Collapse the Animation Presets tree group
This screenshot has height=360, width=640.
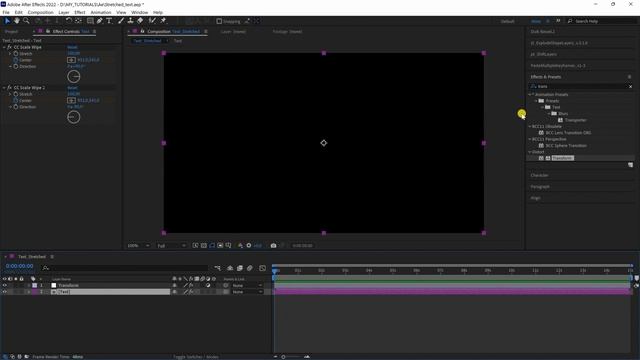click(x=530, y=94)
